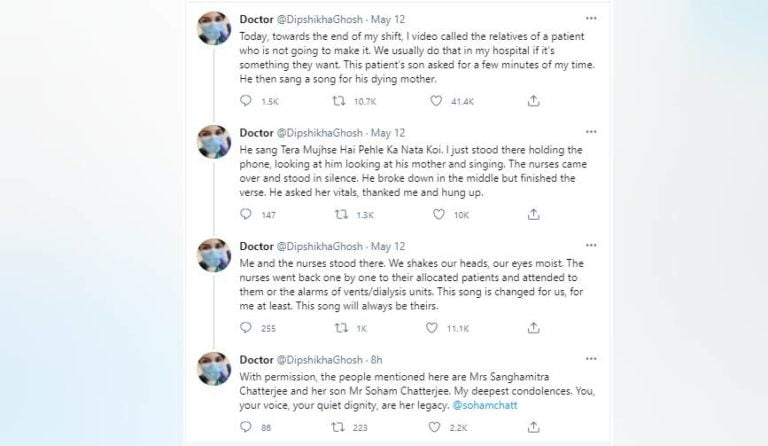Like the tweet with 10K likes
768x446 pixels.
click(435, 214)
